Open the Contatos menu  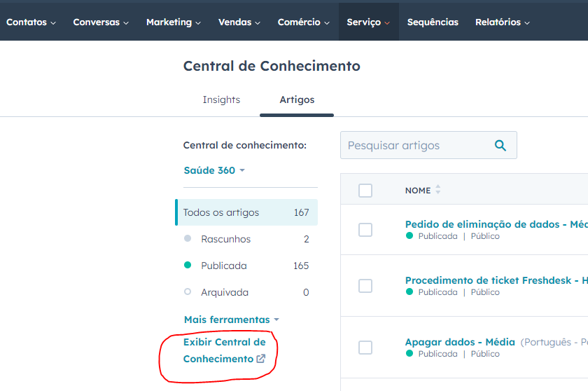click(x=31, y=22)
